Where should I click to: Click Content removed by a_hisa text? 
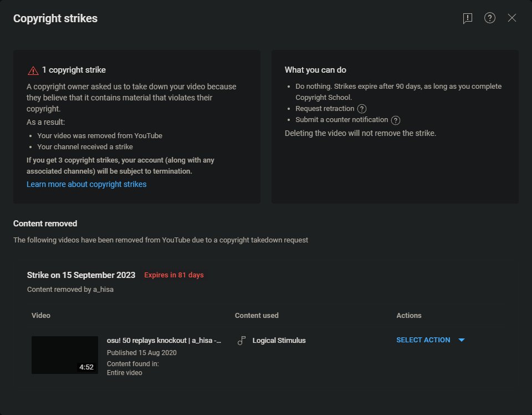[70, 290]
